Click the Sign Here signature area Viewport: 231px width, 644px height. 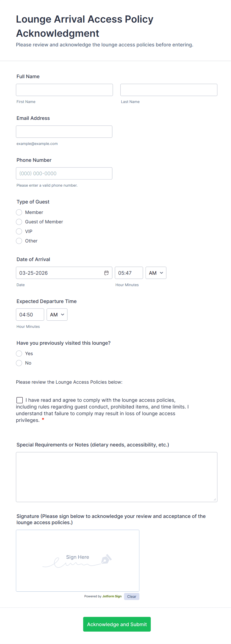tap(77, 560)
